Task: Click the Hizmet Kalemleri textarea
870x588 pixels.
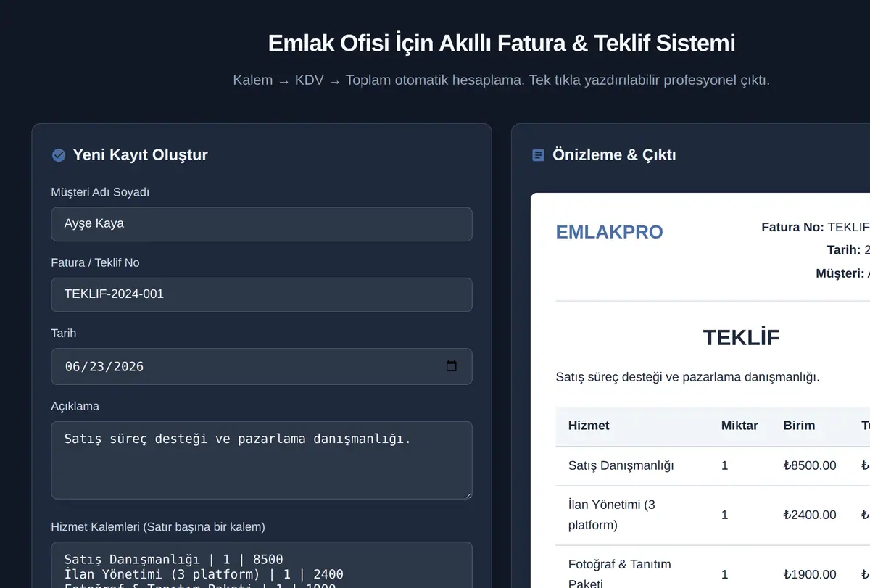Action: pyautogui.click(x=262, y=565)
